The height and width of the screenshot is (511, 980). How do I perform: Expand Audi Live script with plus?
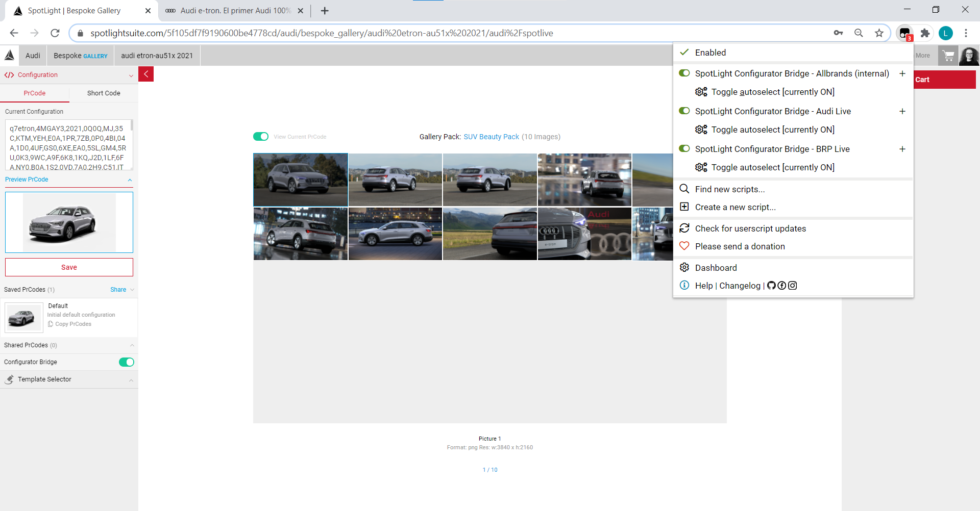coord(902,111)
